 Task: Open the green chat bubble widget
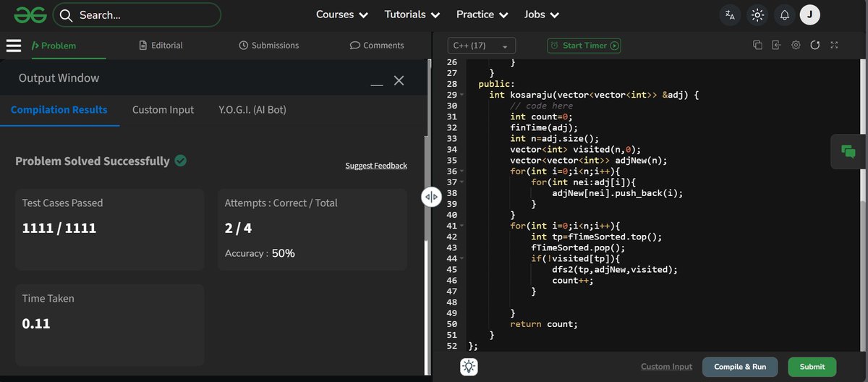click(x=848, y=151)
